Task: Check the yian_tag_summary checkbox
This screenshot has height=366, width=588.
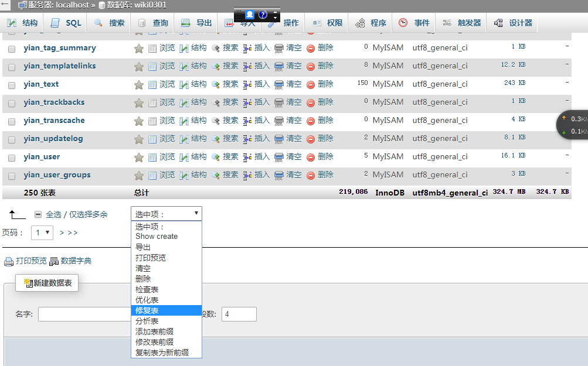Action: [x=12, y=49]
